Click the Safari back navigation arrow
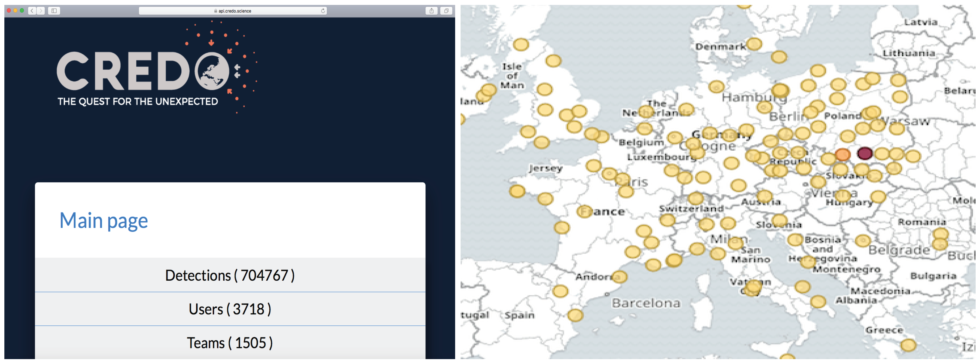Image resolution: width=980 pixels, height=364 pixels. [x=32, y=11]
